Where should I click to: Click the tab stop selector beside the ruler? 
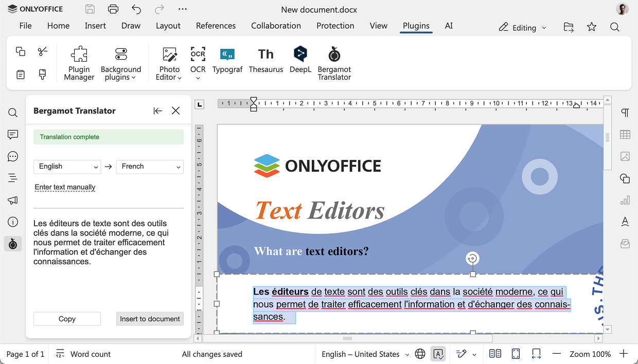tap(200, 104)
